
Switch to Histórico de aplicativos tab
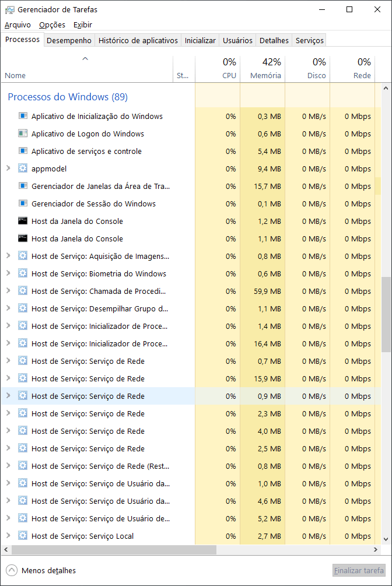138,40
